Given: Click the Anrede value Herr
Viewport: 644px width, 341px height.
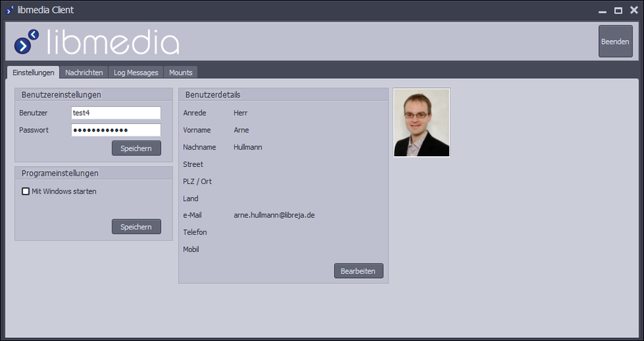Looking at the screenshot, I should point(240,112).
